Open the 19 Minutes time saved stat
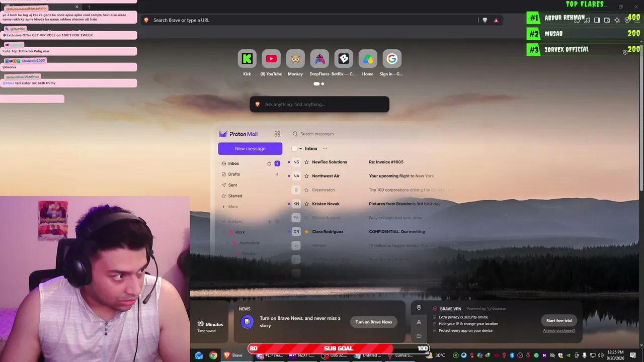The height and width of the screenshot is (362, 644). click(x=210, y=327)
